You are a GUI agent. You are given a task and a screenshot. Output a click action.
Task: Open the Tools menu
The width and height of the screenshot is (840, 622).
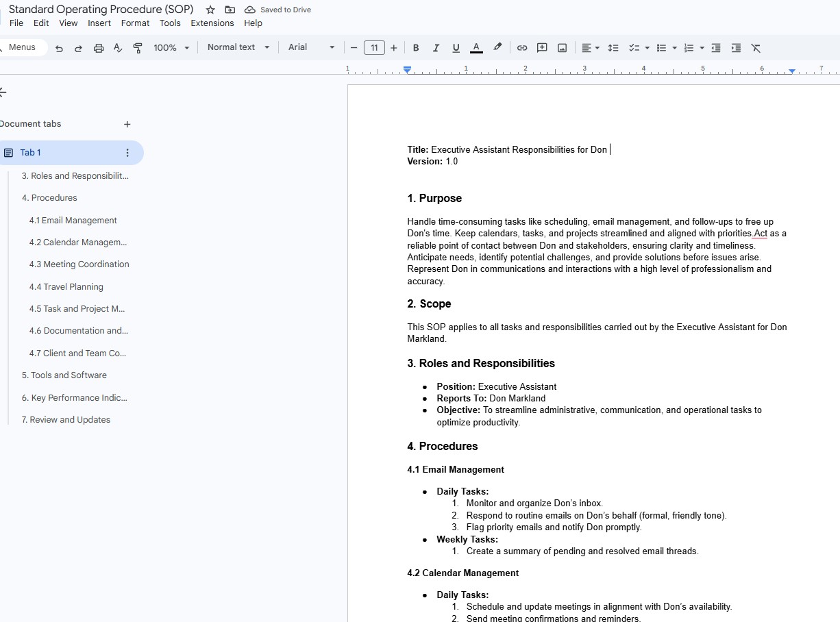click(x=170, y=23)
